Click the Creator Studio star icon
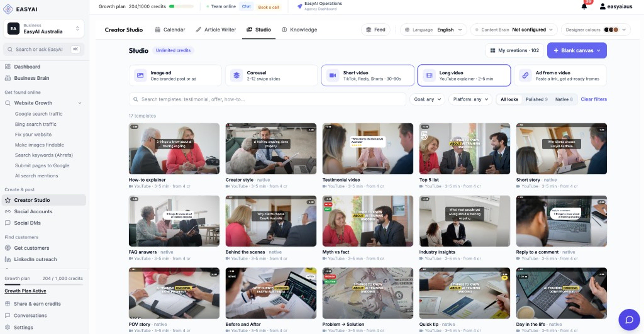Viewport: 644px width, 334px height. pos(8,200)
